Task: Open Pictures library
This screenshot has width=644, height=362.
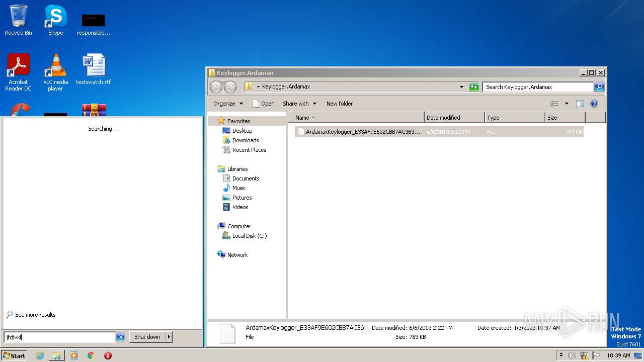Action: click(x=242, y=198)
